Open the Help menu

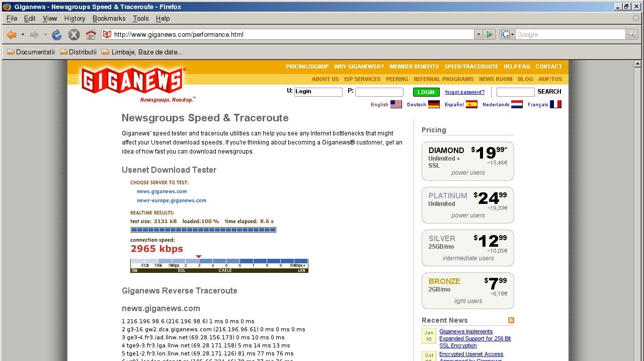[x=163, y=18]
